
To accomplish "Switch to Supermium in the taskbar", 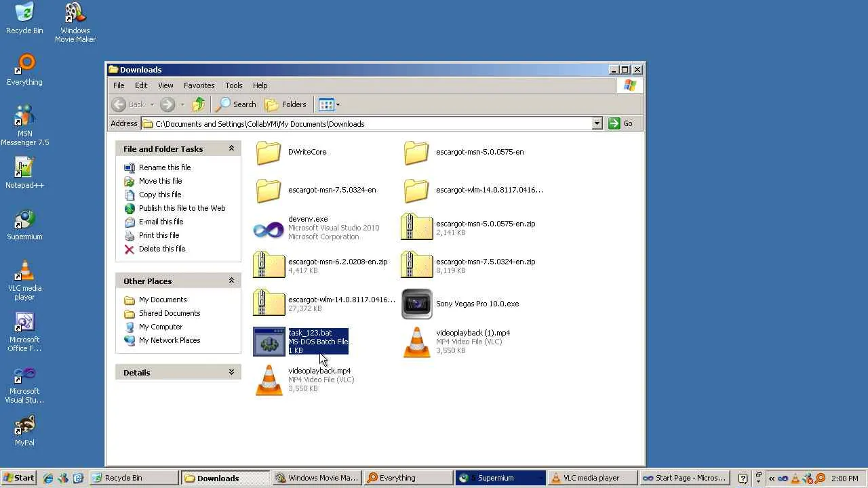I will (500, 478).
